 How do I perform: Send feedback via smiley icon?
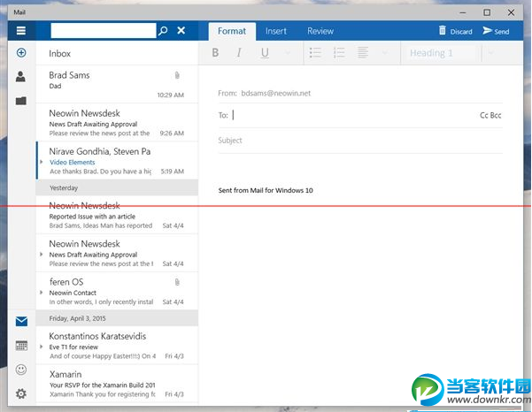[21, 370]
